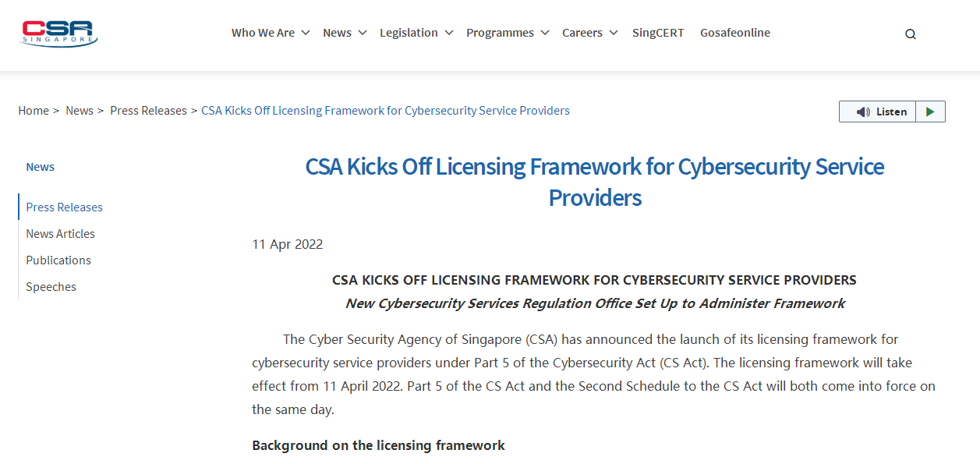Select News Articles in the sidebar

(61, 234)
